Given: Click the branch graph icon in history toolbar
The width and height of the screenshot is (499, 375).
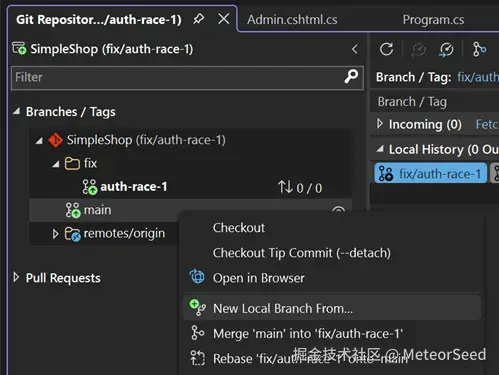Looking at the screenshot, I should pos(479,50).
